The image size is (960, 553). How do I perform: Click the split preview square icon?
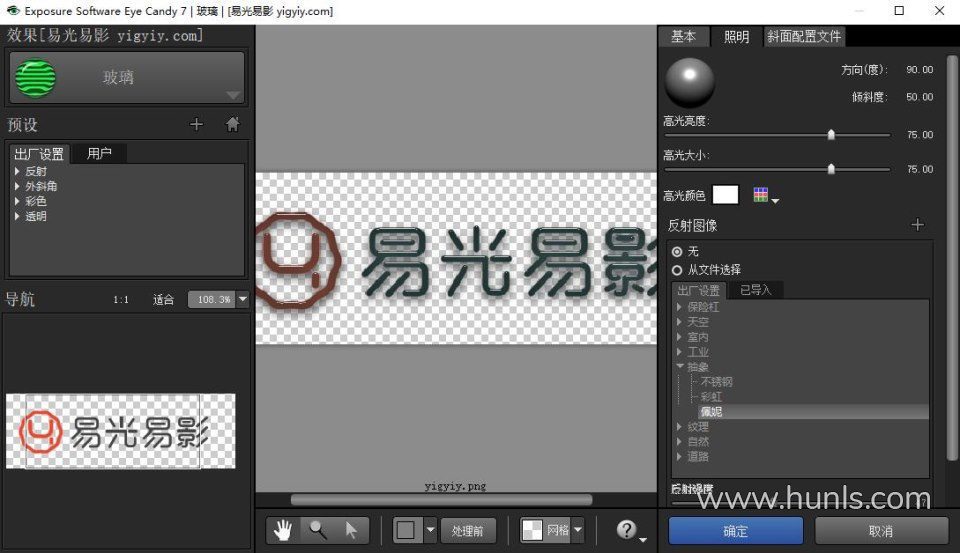(406, 530)
